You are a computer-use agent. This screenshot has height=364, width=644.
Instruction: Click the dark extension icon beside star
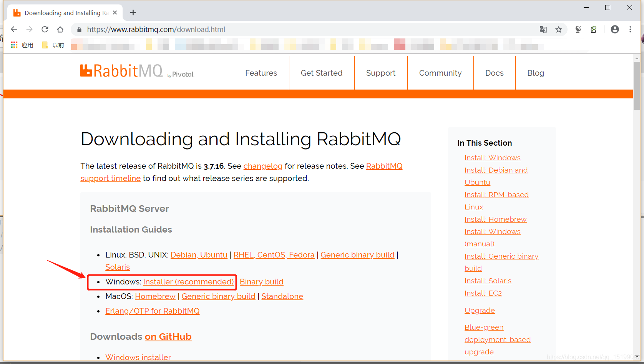tap(578, 30)
